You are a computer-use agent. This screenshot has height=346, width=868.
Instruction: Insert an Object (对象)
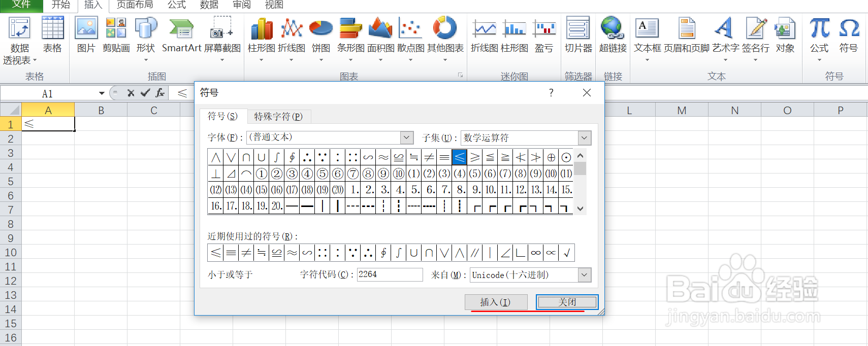point(785,36)
